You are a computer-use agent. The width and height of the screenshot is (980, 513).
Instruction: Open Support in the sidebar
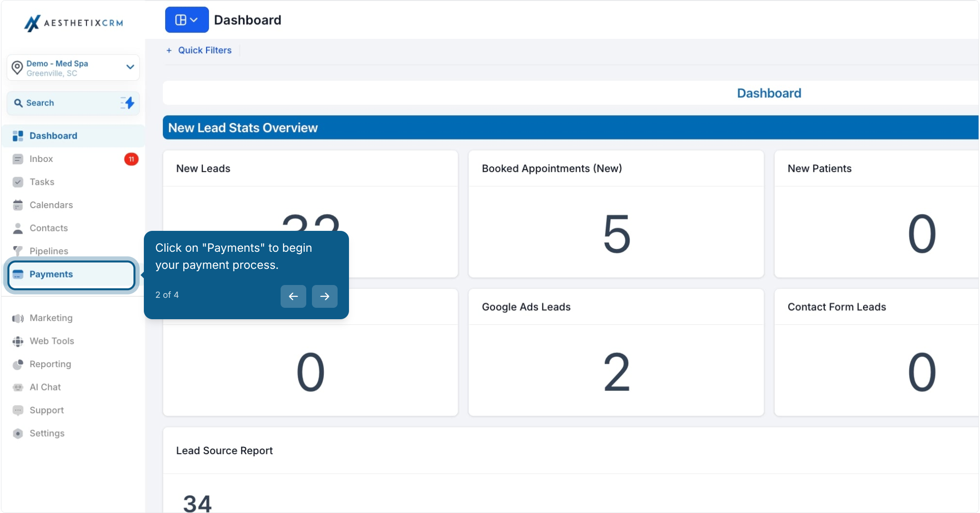pos(73,410)
